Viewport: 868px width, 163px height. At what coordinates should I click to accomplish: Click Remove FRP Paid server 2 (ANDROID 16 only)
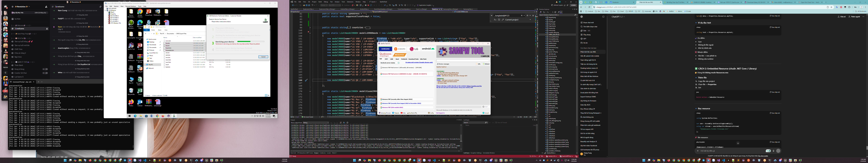pos(407,74)
